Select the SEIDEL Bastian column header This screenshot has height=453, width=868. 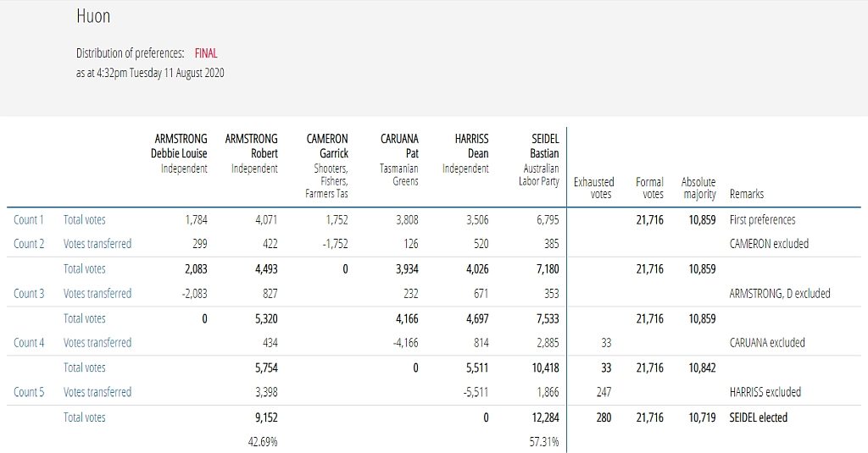pos(538,159)
